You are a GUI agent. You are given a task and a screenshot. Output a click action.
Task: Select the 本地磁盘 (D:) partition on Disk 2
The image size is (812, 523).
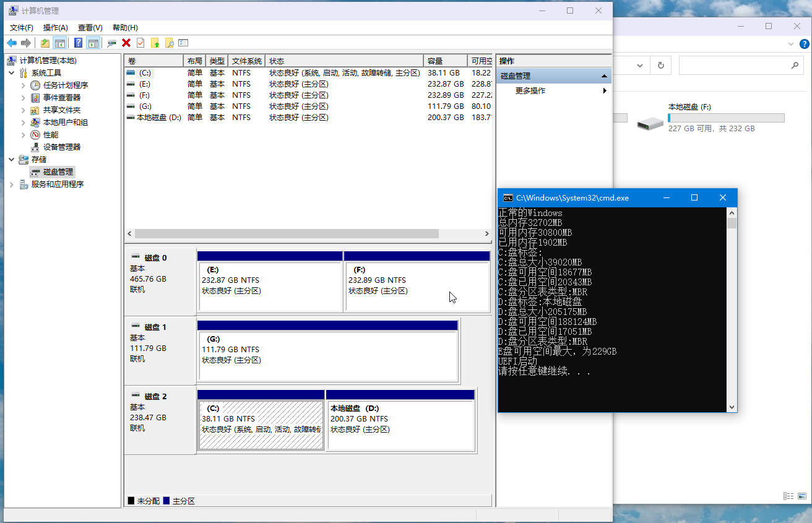pos(400,420)
